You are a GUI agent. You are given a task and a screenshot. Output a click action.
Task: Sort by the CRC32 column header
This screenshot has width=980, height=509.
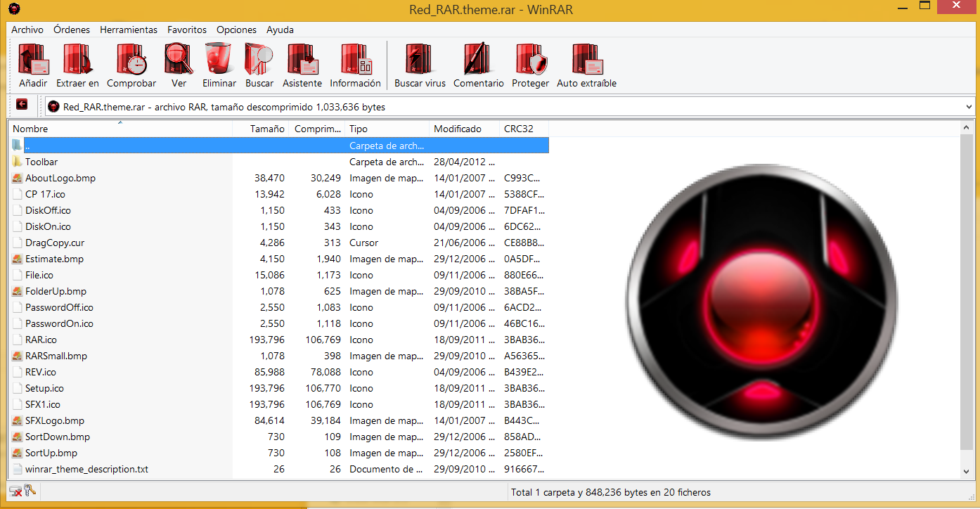(524, 129)
